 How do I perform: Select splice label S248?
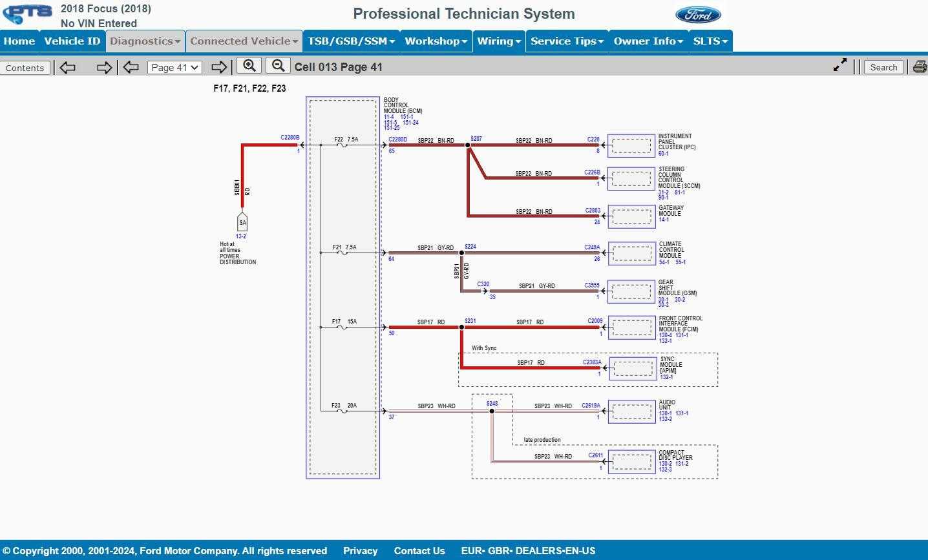(492, 404)
